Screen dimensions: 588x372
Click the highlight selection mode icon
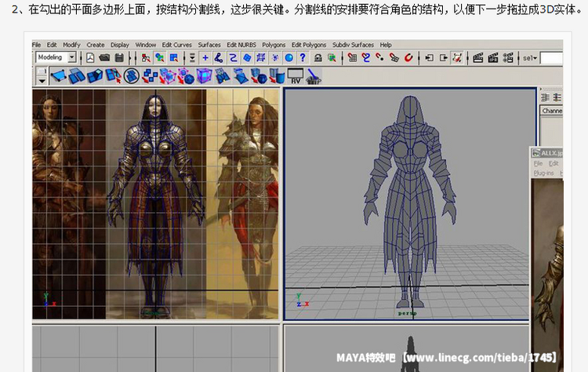point(332,58)
